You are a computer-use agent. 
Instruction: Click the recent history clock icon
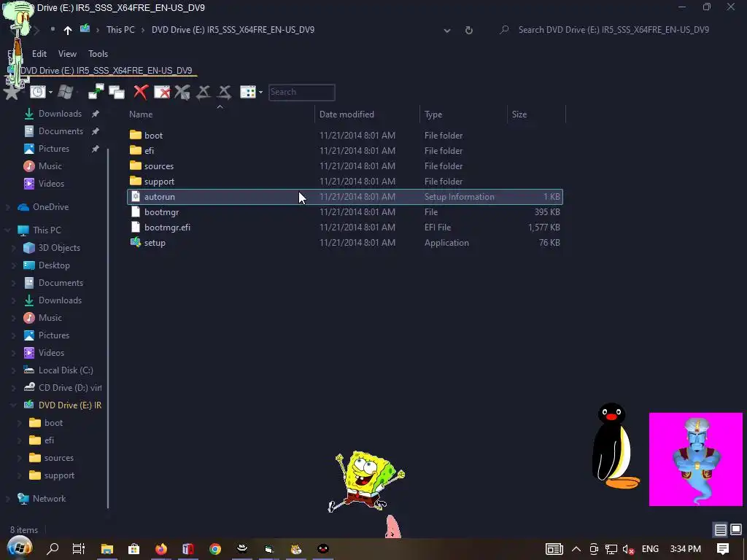(x=37, y=92)
